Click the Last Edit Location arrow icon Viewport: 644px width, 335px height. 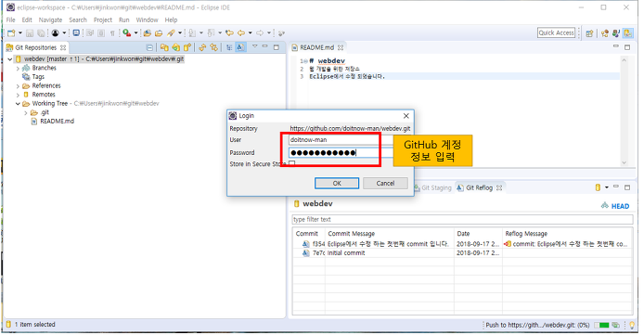(x=229, y=32)
